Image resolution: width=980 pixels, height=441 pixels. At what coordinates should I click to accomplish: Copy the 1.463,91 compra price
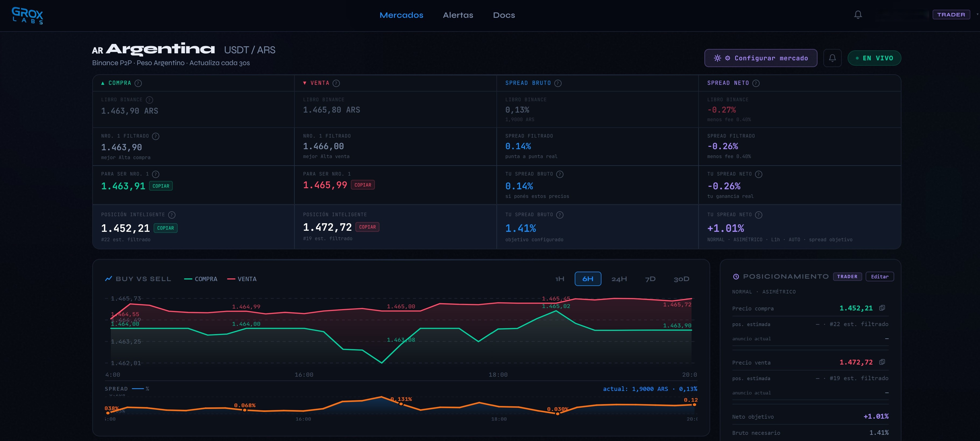pyautogui.click(x=161, y=186)
